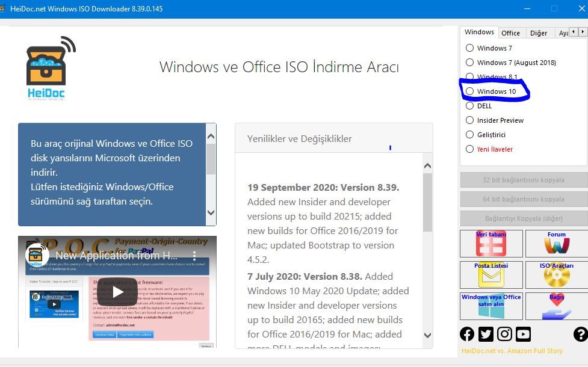Switch to the partially visible Aya tab
This screenshot has width=588, height=367.
point(563,33)
